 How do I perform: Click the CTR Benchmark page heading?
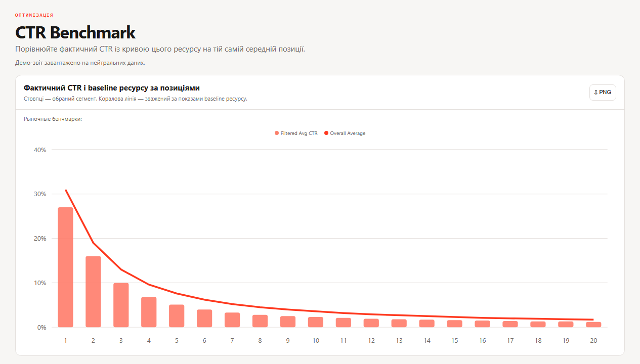[x=75, y=32]
